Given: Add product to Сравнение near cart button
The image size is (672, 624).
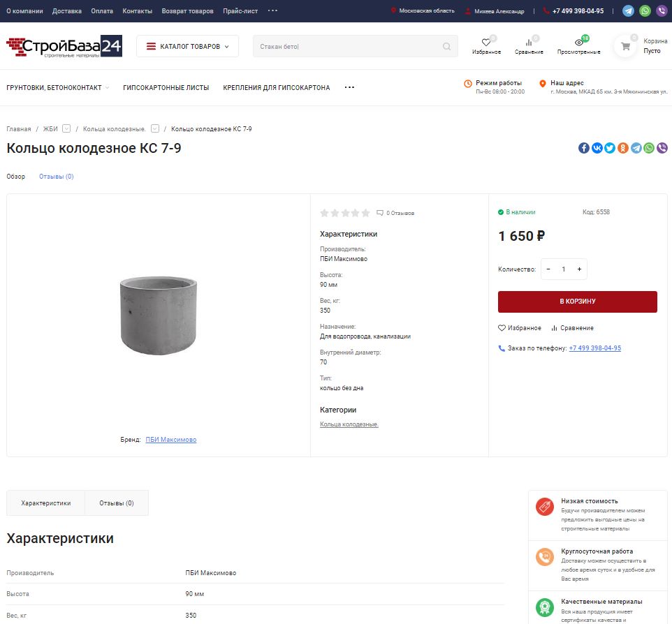Looking at the screenshot, I should point(572,327).
